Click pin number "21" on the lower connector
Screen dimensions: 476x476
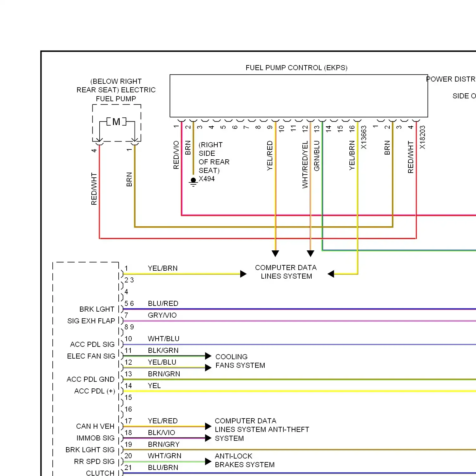[x=128, y=467]
